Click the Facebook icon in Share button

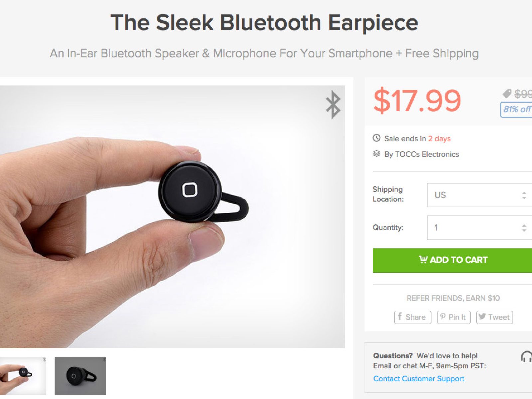[400, 317]
